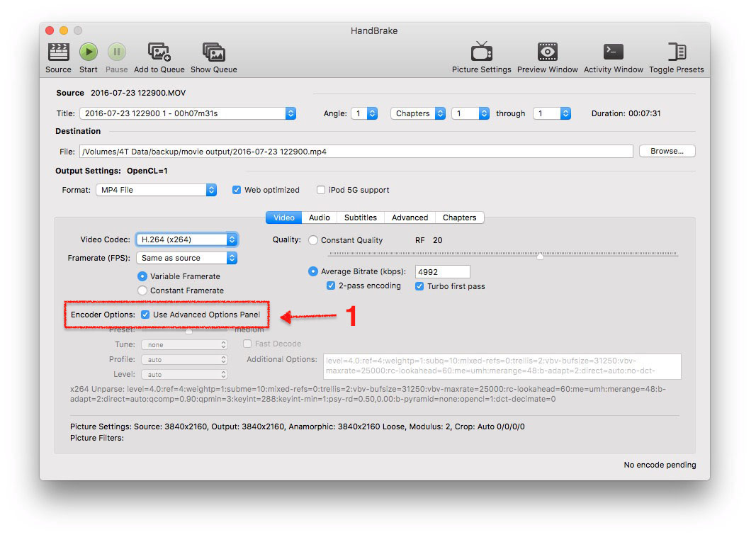The height and width of the screenshot is (537, 756).
Task: Open the Profile dropdown
Action: coord(184,360)
